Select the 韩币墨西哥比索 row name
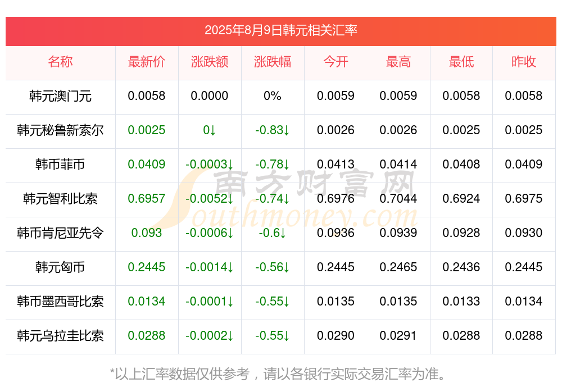 60,302
